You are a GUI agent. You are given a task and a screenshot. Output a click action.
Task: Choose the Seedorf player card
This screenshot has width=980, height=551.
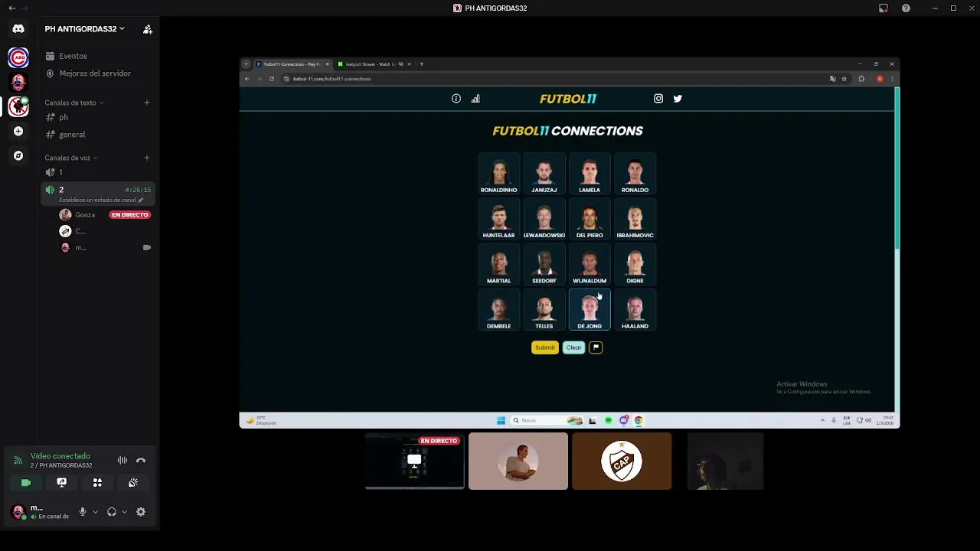[544, 265]
